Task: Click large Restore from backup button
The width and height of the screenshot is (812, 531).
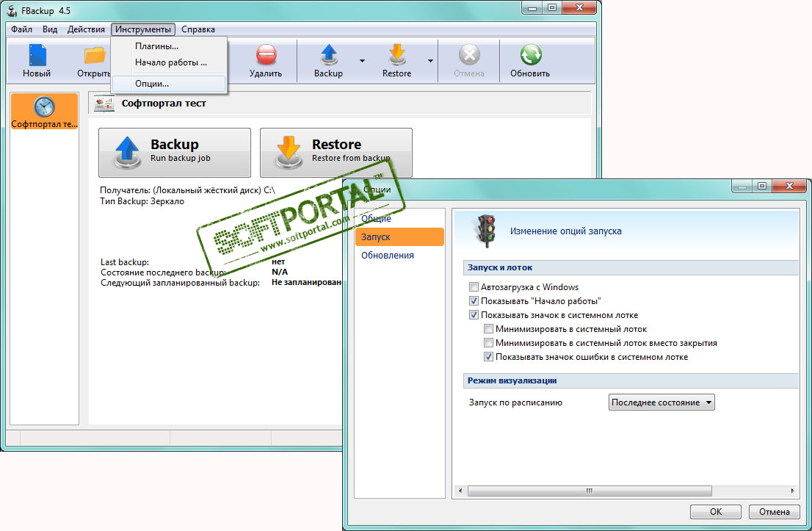Action: tap(336, 153)
